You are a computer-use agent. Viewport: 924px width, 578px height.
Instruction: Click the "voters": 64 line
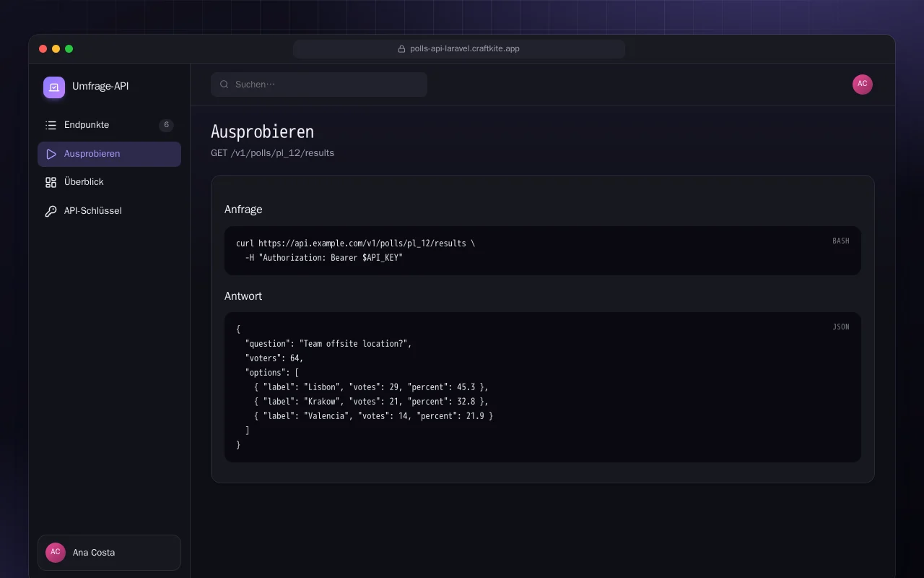(274, 358)
